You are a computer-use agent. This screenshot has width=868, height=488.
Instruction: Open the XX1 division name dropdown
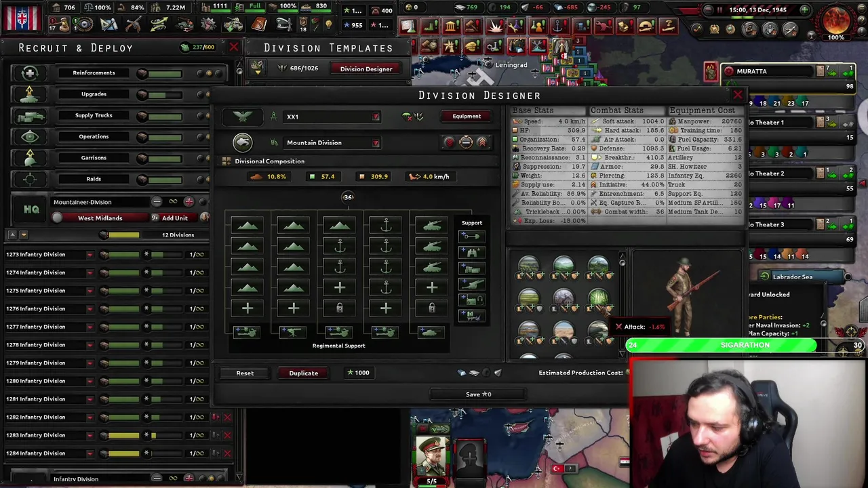[x=376, y=117]
